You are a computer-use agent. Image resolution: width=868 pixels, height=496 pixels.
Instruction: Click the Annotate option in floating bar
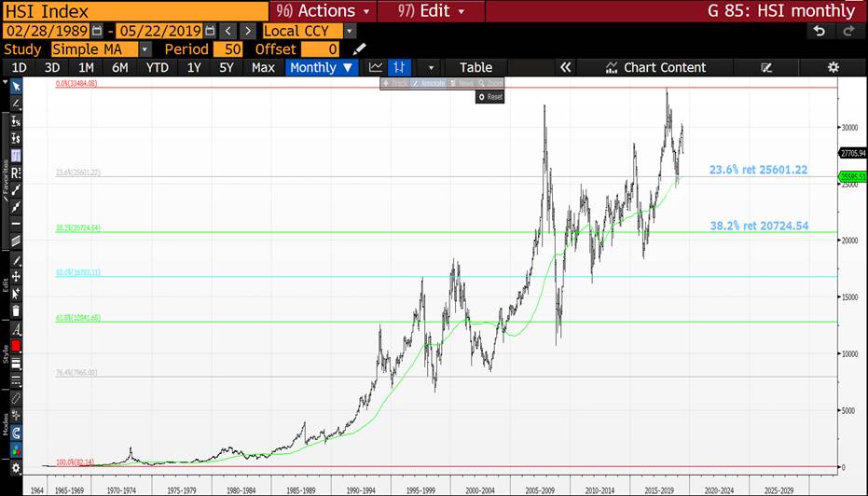pos(429,83)
